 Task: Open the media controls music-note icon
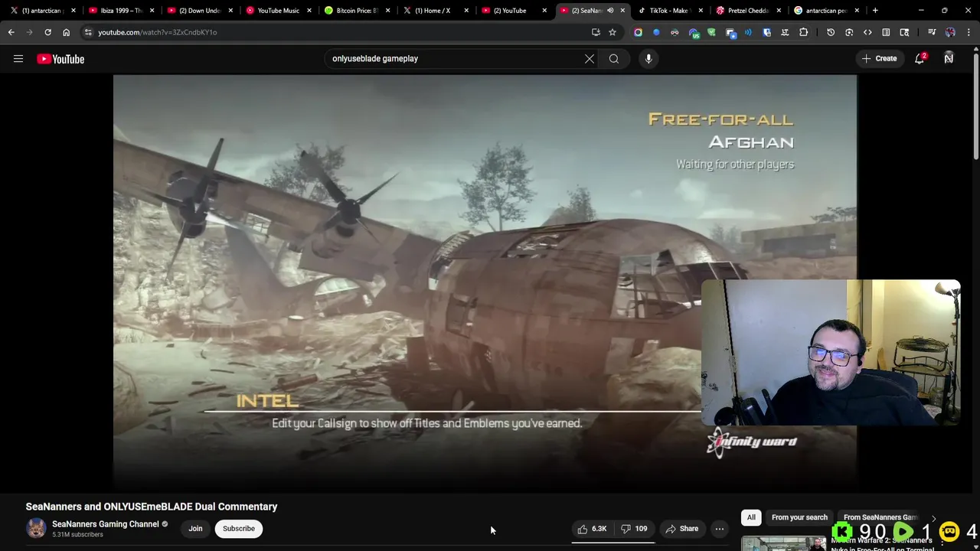[x=932, y=32]
